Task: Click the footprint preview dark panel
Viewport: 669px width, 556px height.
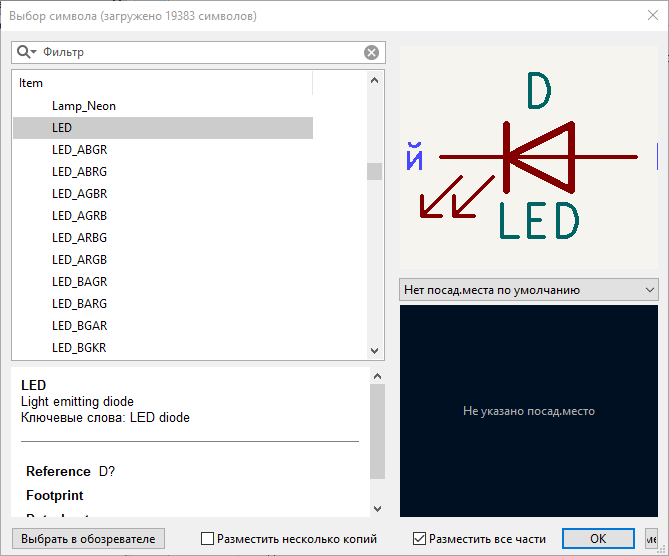Action: tap(528, 411)
